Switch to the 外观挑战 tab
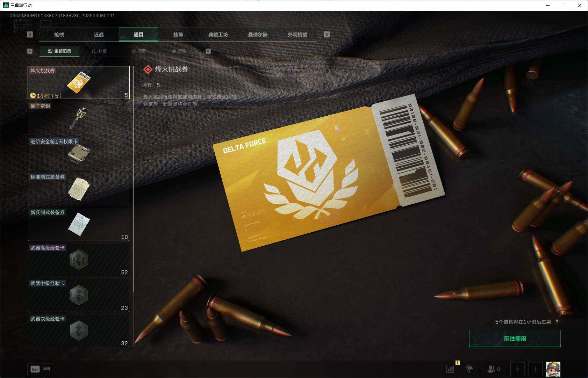 [x=297, y=35]
